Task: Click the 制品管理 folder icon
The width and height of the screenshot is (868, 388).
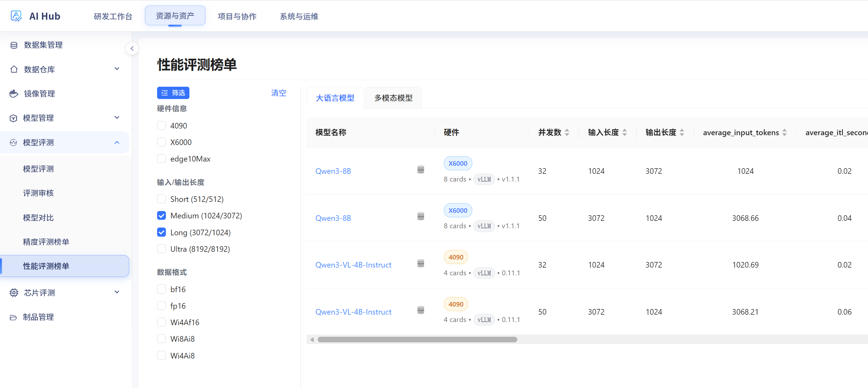Action: [13, 317]
